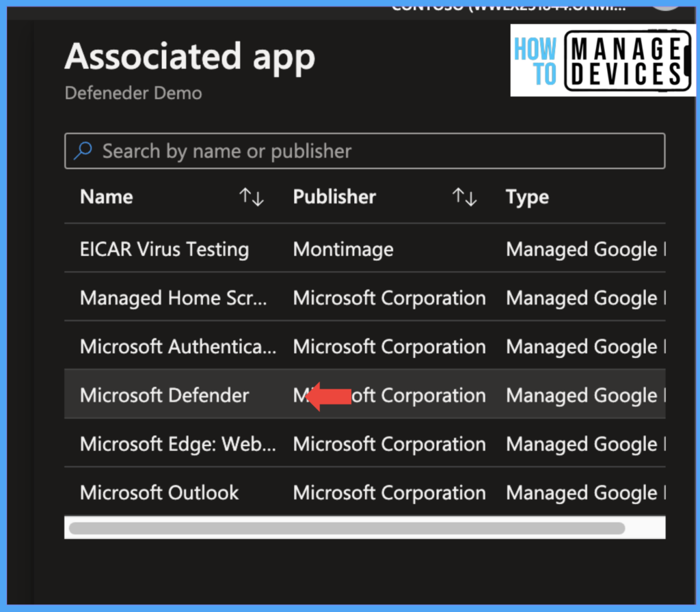Screen dimensions: 700x612
Task: Sort by the Name column arrows
Action: 252,197
